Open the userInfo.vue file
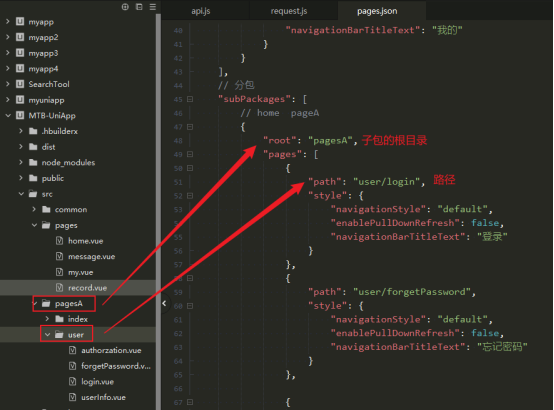The height and width of the screenshot is (410, 554). point(104,397)
